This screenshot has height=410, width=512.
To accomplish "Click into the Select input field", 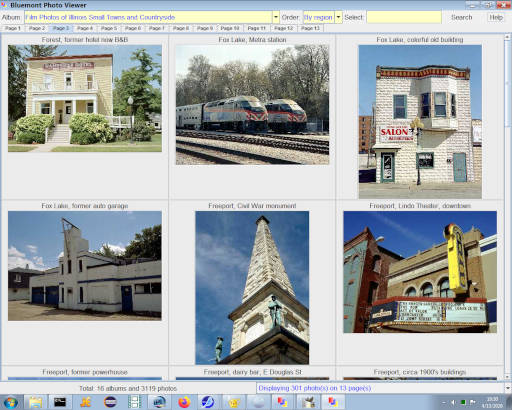I will coord(404,17).
